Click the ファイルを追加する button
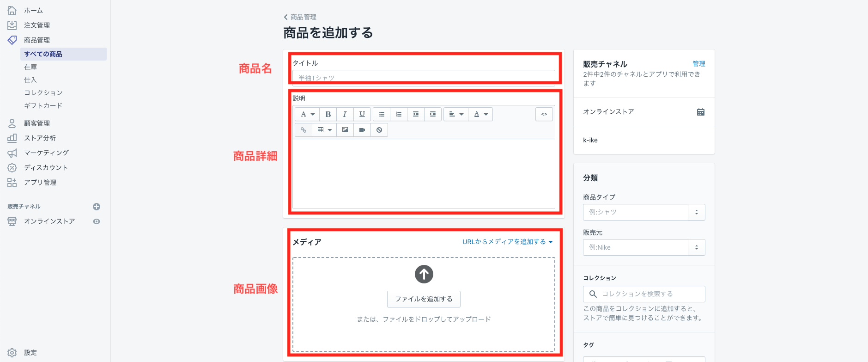This screenshot has width=868, height=362. point(424,299)
